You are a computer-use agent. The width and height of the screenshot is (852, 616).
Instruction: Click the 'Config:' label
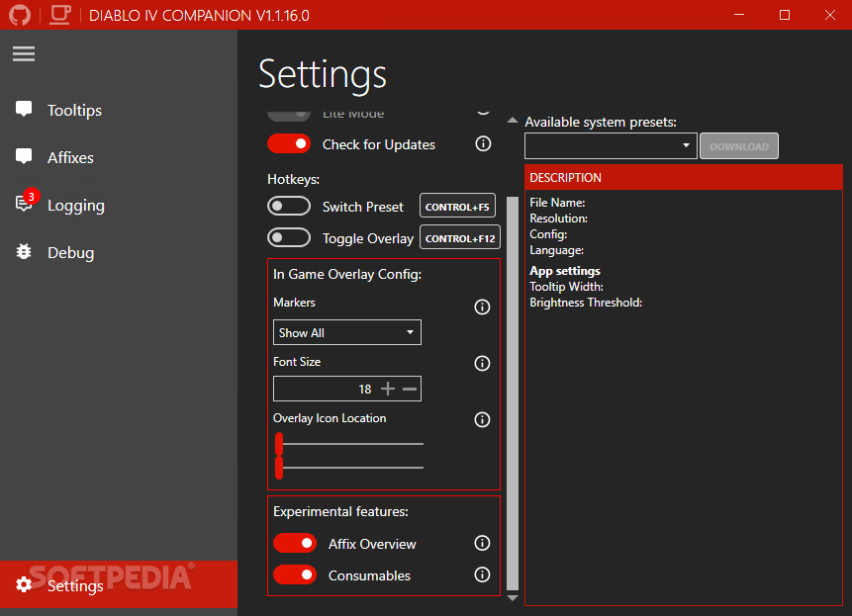click(x=548, y=234)
